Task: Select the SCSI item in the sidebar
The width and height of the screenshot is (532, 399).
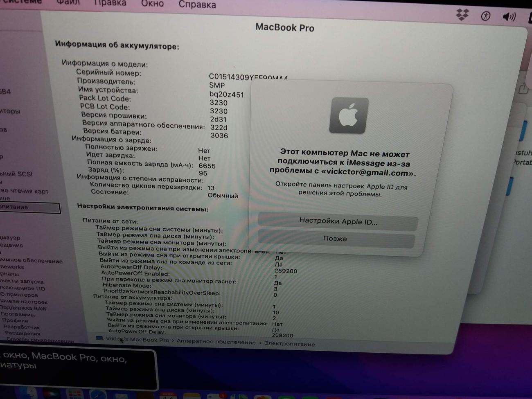Action: click(16, 174)
